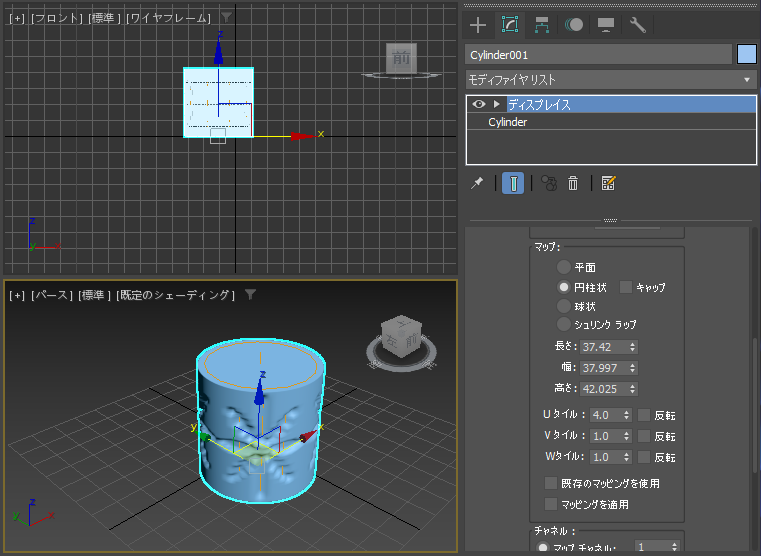Open front viewport [ワイヤフレーム] shading menu
The image size is (761, 556).
[168, 18]
